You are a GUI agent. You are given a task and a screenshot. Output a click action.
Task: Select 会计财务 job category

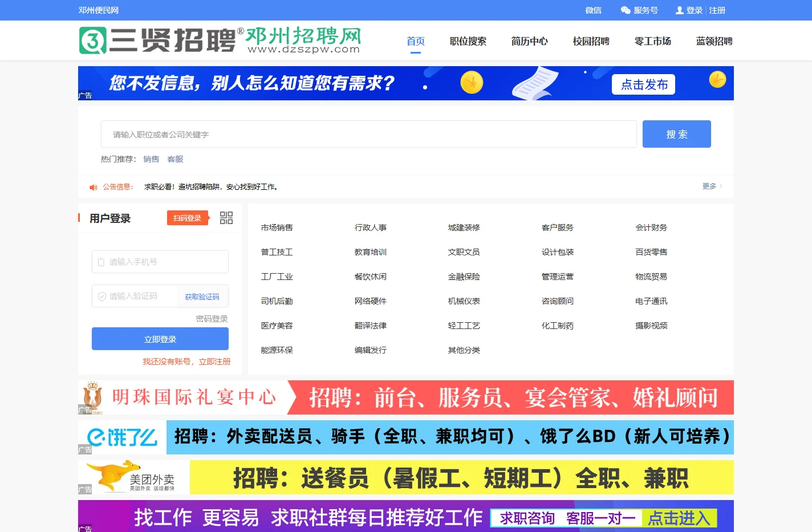651,228
